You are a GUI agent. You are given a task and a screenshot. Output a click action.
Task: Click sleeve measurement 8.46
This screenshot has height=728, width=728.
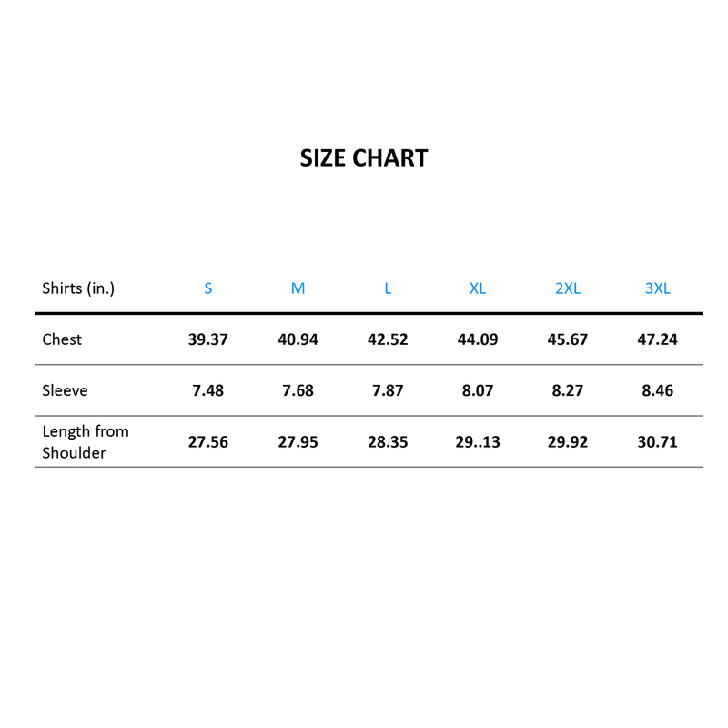click(x=657, y=390)
